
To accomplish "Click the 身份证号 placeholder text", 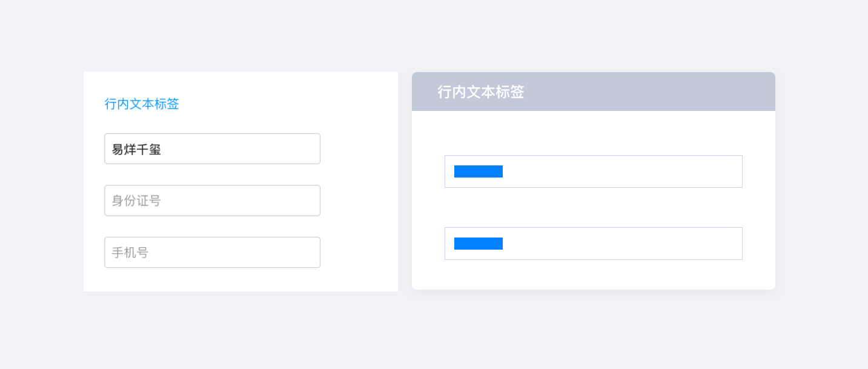I will tap(136, 201).
